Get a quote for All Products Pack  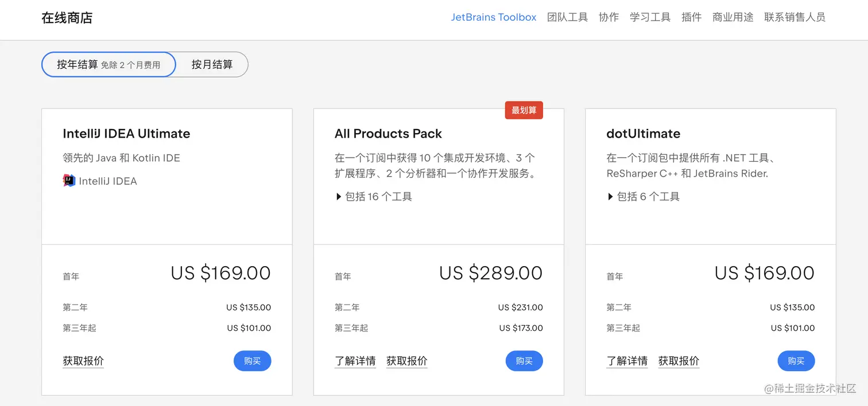point(407,361)
